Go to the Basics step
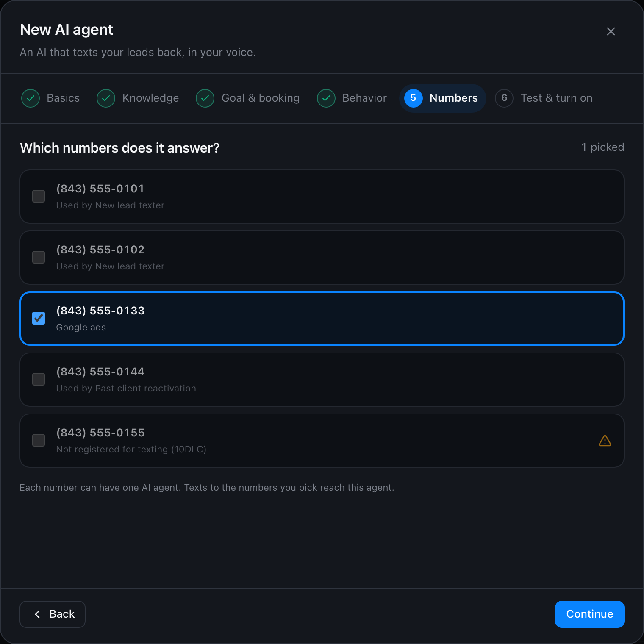This screenshot has width=644, height=644. coord(51,98)
